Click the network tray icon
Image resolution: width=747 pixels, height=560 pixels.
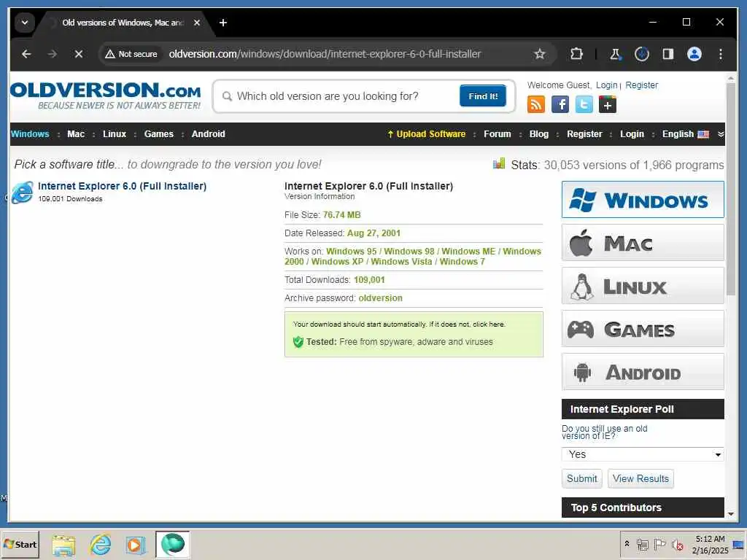pos(643,544)
